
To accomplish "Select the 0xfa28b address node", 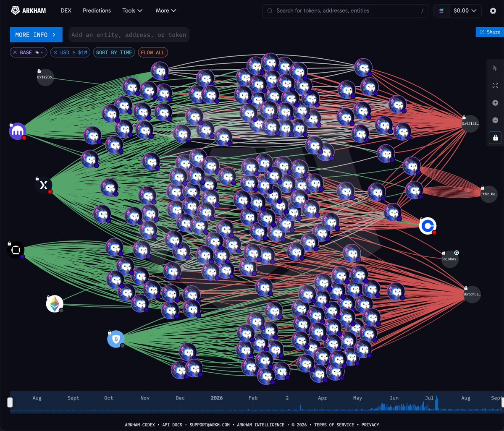I will [45, 78].
